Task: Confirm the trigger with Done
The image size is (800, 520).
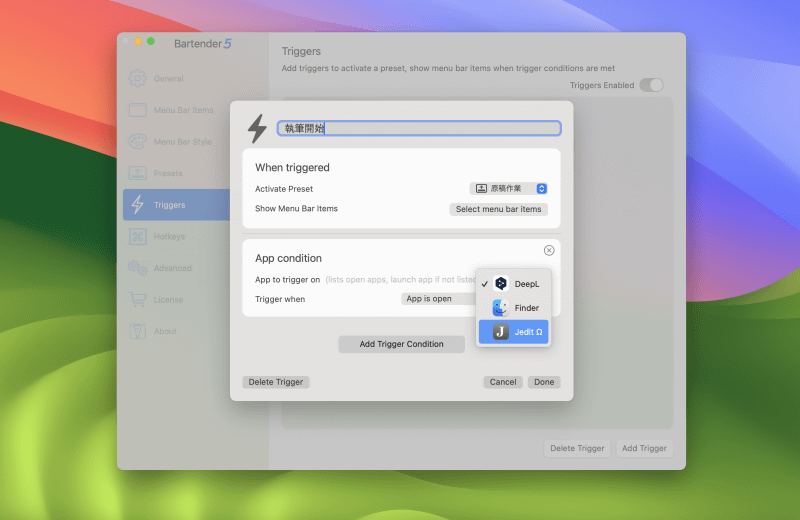Action: (544, 382)
